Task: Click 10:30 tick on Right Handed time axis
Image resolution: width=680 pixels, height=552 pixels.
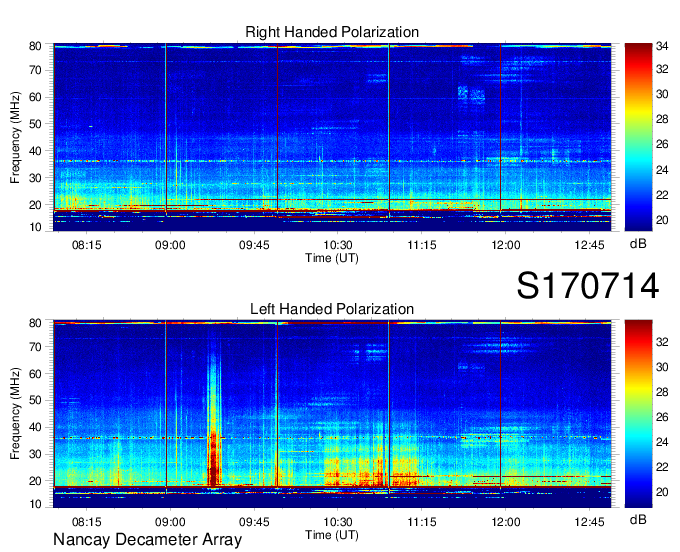Action: (x=338, y=245)
